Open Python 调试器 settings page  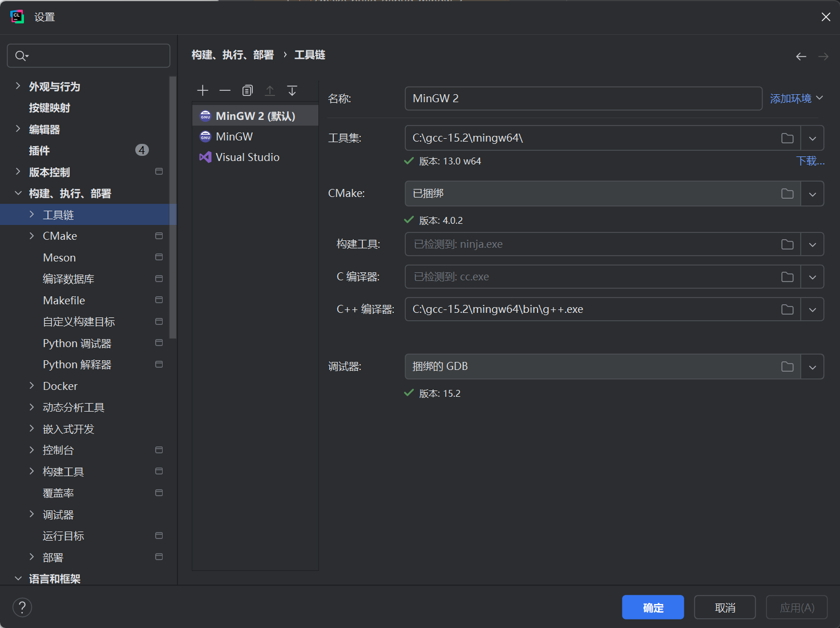pos(77,343)
